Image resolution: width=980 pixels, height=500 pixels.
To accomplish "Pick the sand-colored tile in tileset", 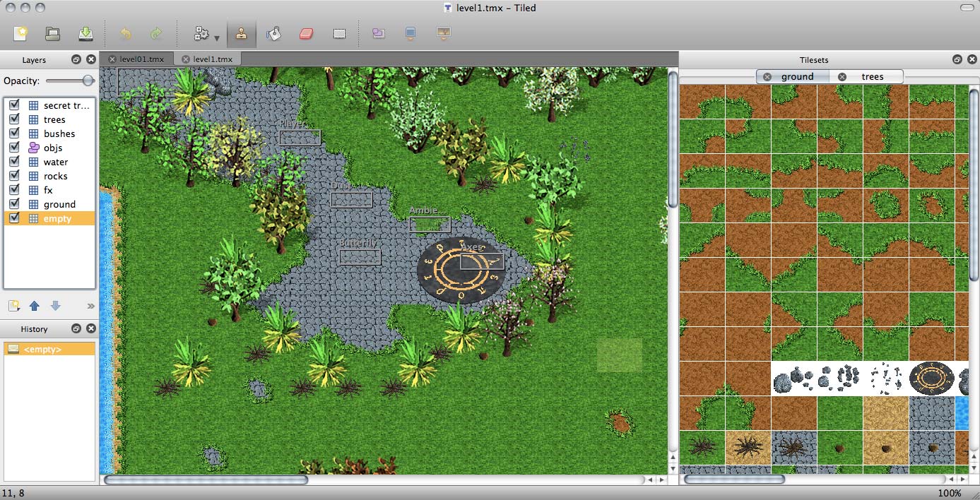I will (886, 413).
